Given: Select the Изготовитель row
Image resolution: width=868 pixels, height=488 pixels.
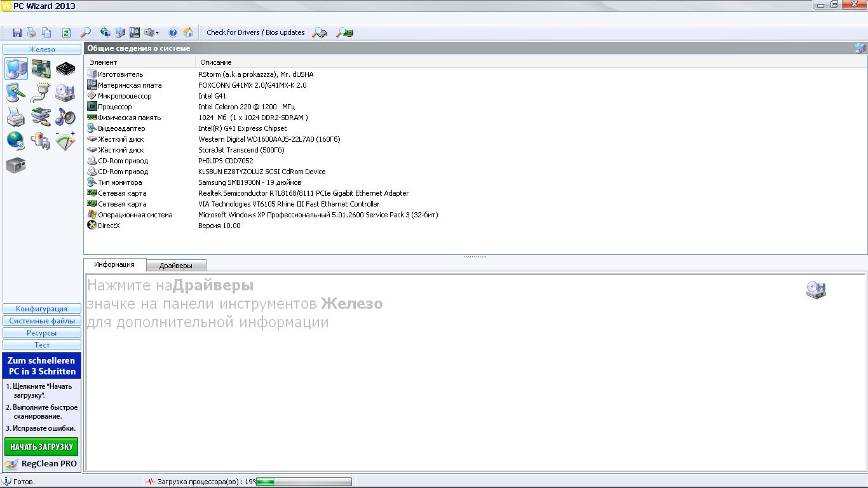Looking at the screenshot, I should [x=475, y=74].
